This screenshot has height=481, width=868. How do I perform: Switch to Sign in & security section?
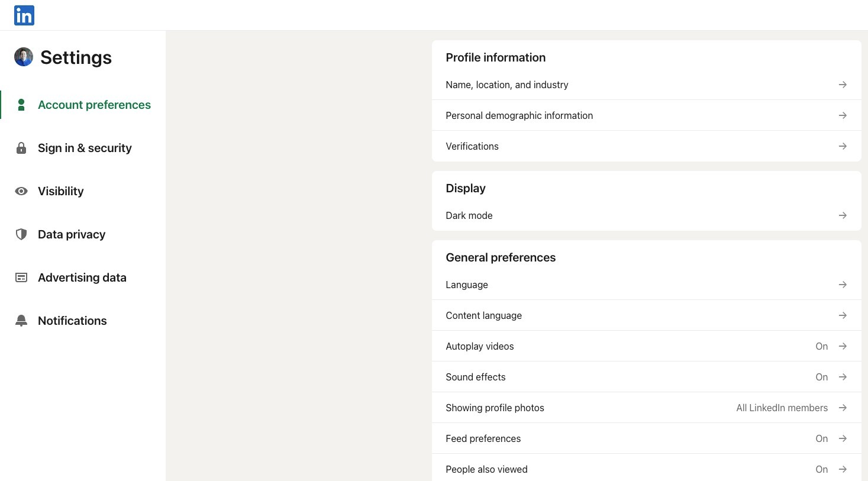(85, 148)
